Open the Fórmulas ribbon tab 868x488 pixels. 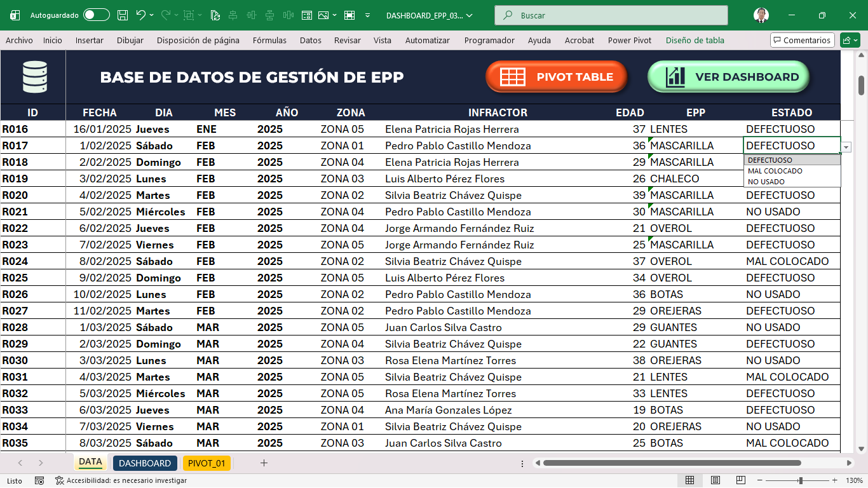[269, 40]
